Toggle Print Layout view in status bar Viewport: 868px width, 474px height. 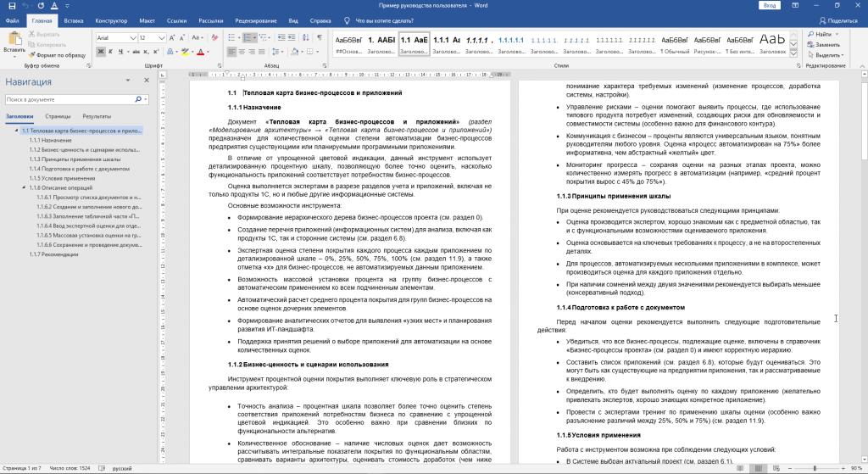pos(759,468)
